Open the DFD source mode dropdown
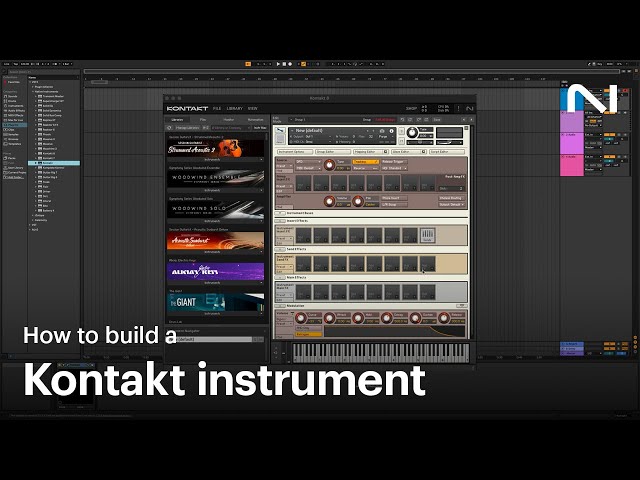This screenshot has height=480, width=640. [308, 162]
